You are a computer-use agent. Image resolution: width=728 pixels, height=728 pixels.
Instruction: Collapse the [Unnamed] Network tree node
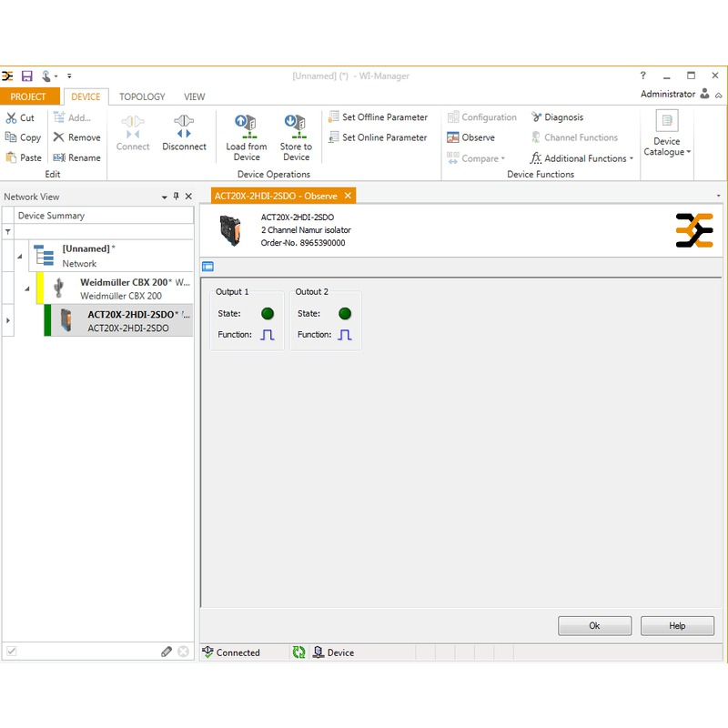[20, 257]
